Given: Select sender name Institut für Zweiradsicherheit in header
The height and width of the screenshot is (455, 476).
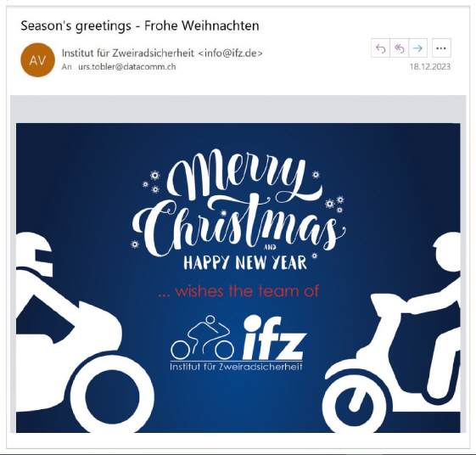Looking at the screenshot, I should click(x=128, y=53).
